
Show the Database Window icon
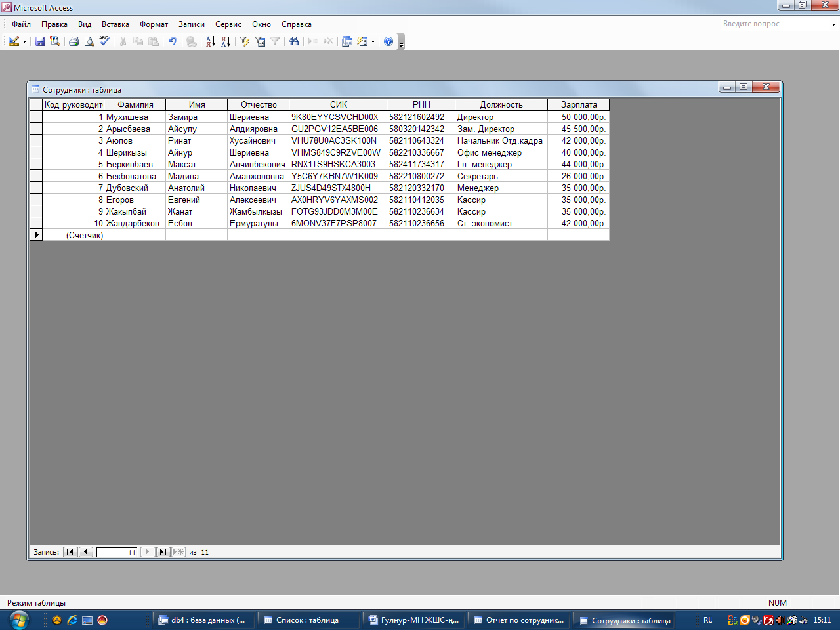pyautogui.click(x=347, y=41)
